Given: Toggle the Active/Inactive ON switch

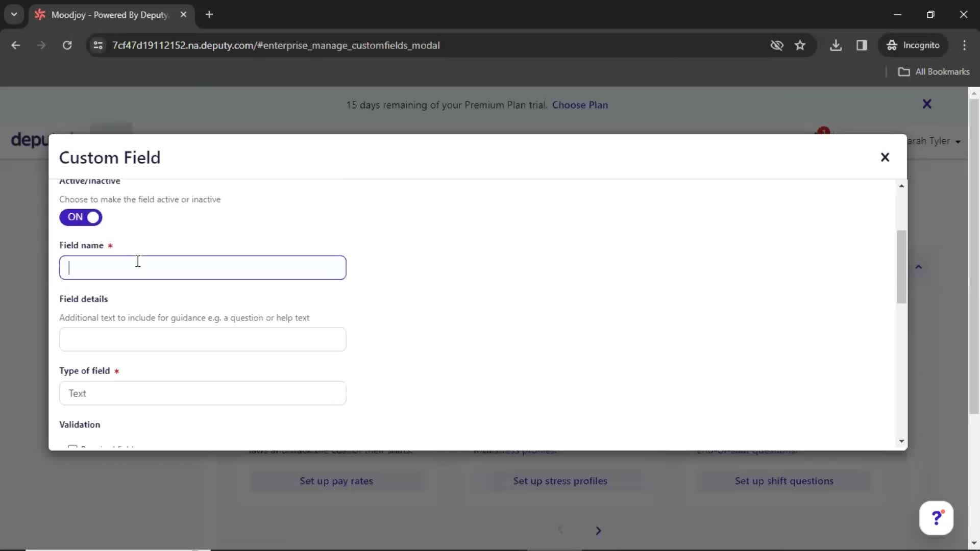Looking at the screenshot, I should [x=81, y=217].
